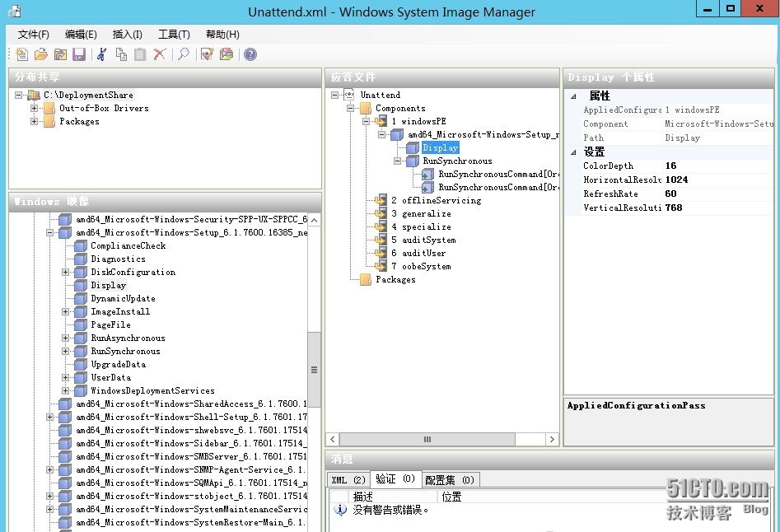The image size is (780, 532).
Task: Select the 没有警告或错误 message row
Action: [390, 510]
